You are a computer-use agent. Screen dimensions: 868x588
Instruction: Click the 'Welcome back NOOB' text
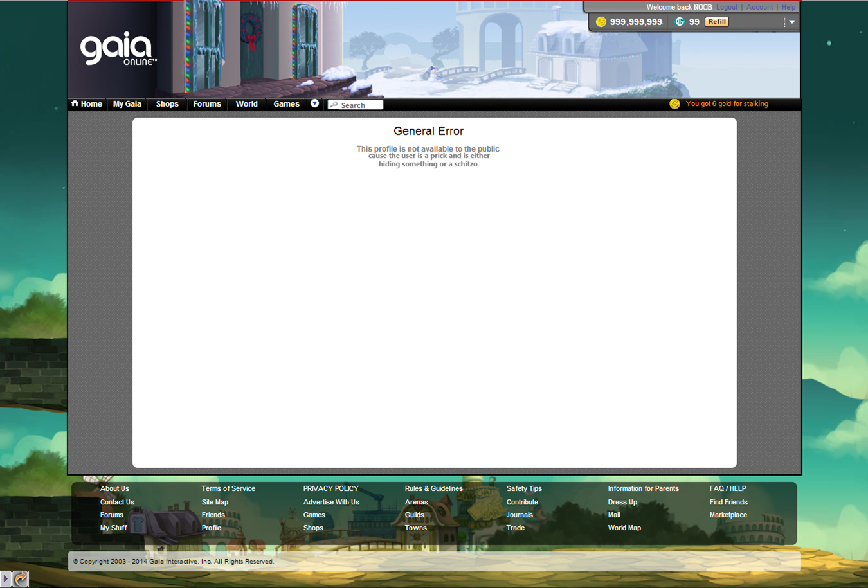[679, 7]
